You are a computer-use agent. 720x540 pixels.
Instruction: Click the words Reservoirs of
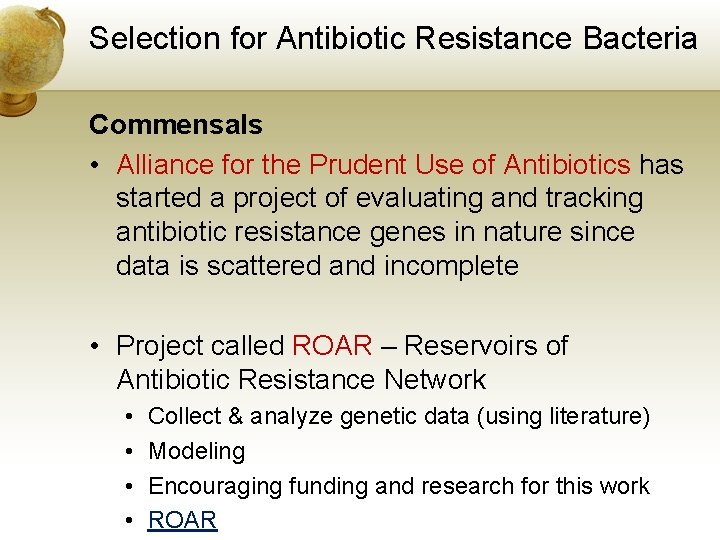coord(486,345)
